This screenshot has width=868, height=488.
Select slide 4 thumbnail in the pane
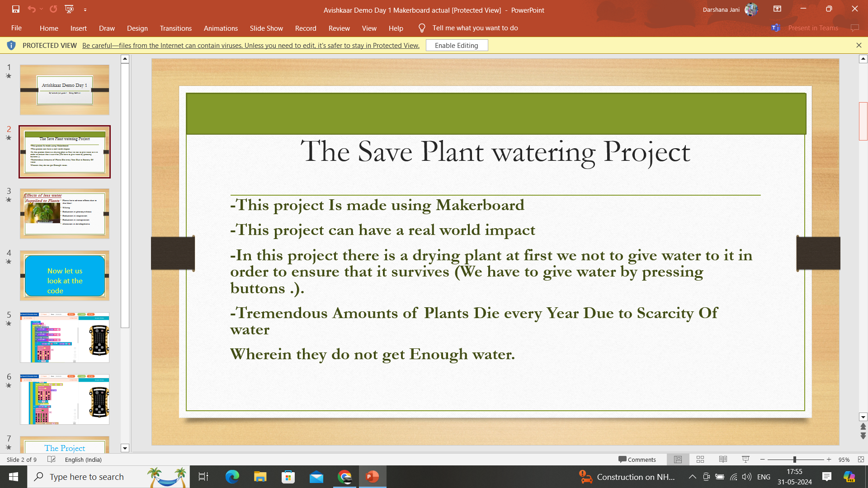coord(64,275)
